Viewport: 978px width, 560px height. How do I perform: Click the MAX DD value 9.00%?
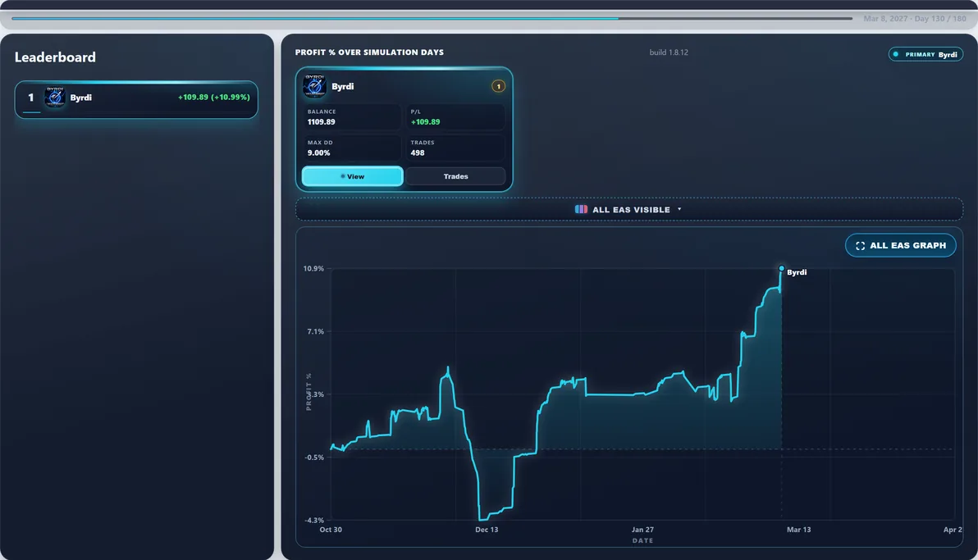tap(318, 153)
